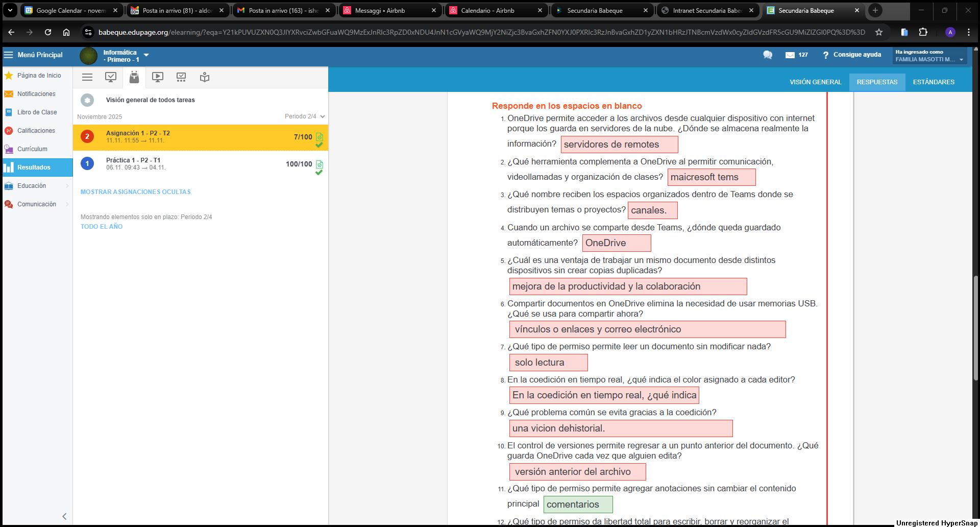Click the TODO EL AÑO link
The width and height of the screenshot is (980, 527).
[102, 227]
